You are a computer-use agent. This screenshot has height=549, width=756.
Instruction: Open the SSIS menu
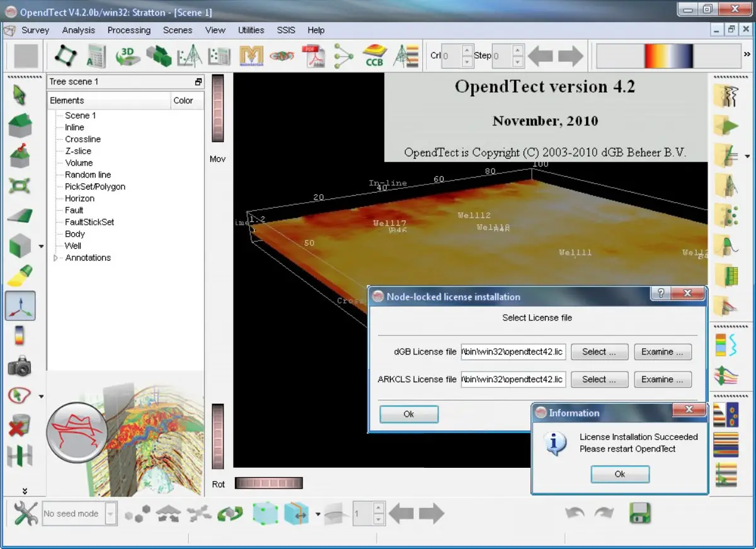coord(286,30)
